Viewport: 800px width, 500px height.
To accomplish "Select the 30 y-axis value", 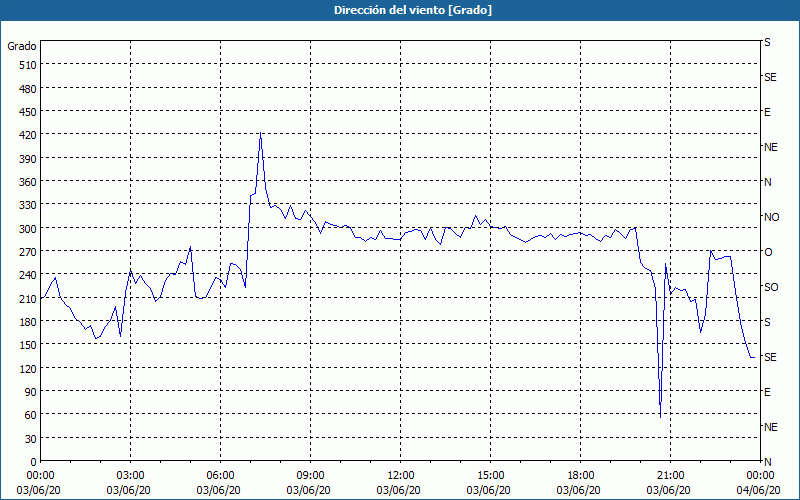I will [x=31, y=439].
